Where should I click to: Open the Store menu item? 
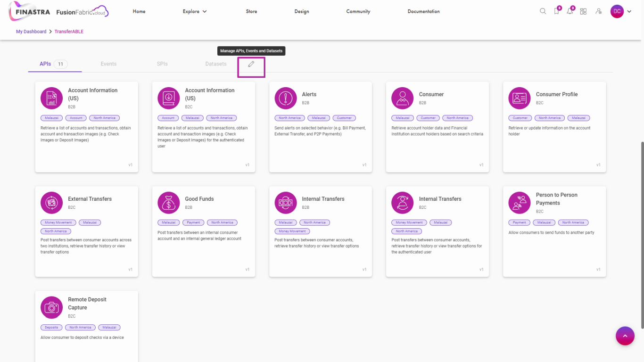(251, 11)
